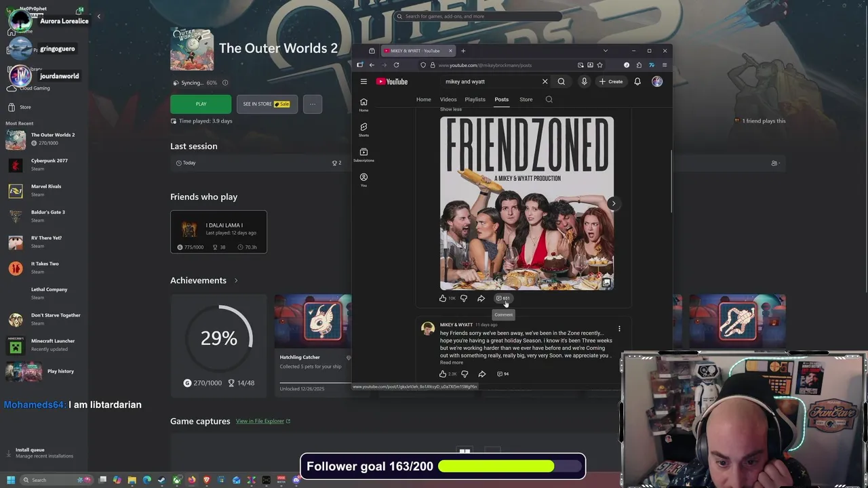This screenshot has height=488, width=868.
Task: Click the YouTube search input field
Action: [x=490, y=81]
